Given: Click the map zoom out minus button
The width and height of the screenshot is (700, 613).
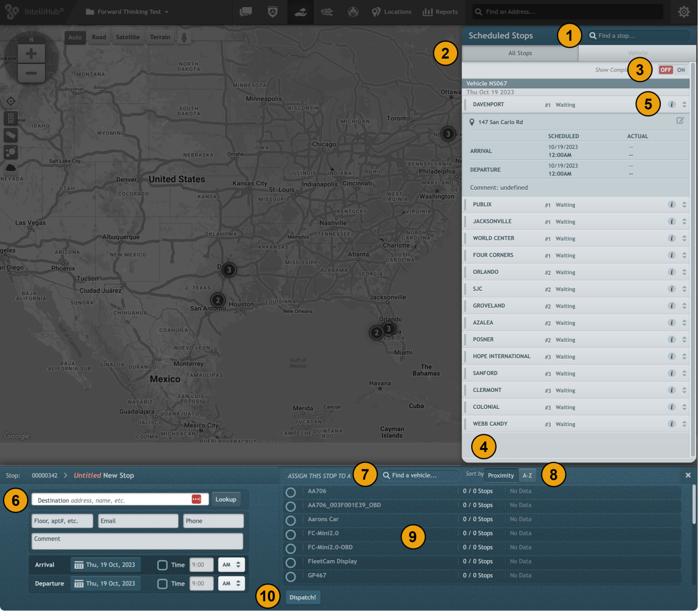Looking at the screenshot, I should [31, 73].
